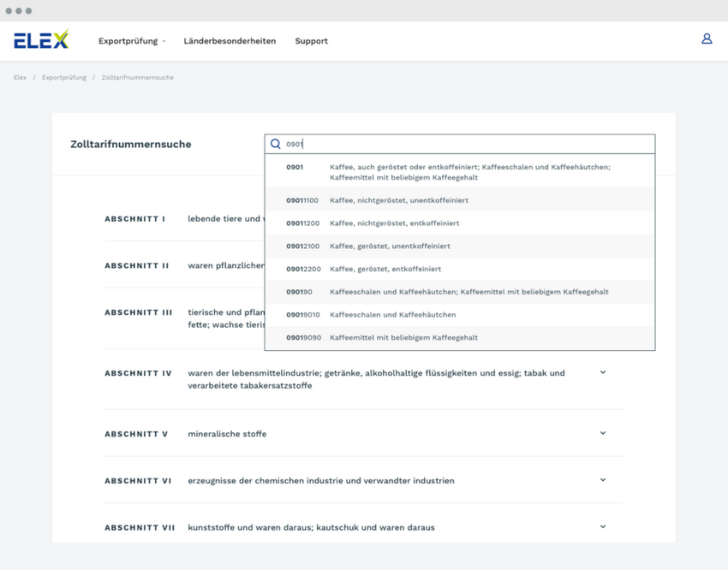Viewport: 728px width, 570px height.
Task: Open the user profile icon
Action: 707,39
